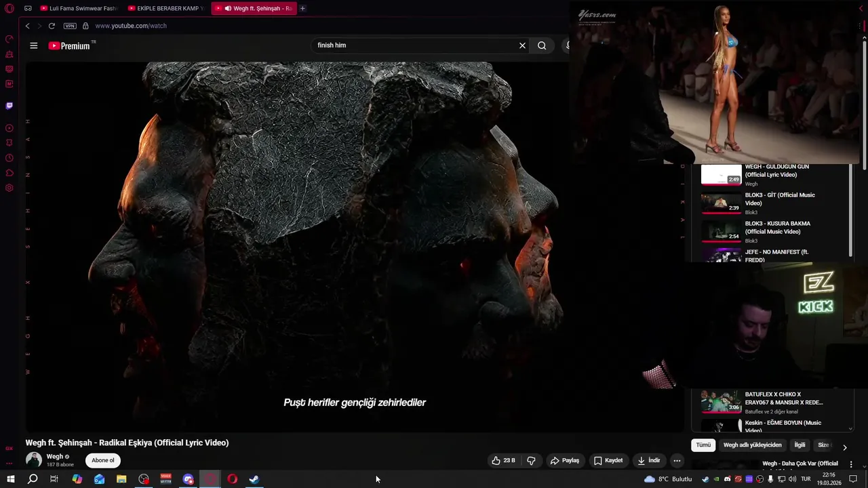
Task: Click the www.youtube.com/watch address bar
Action: click(131, 26)
